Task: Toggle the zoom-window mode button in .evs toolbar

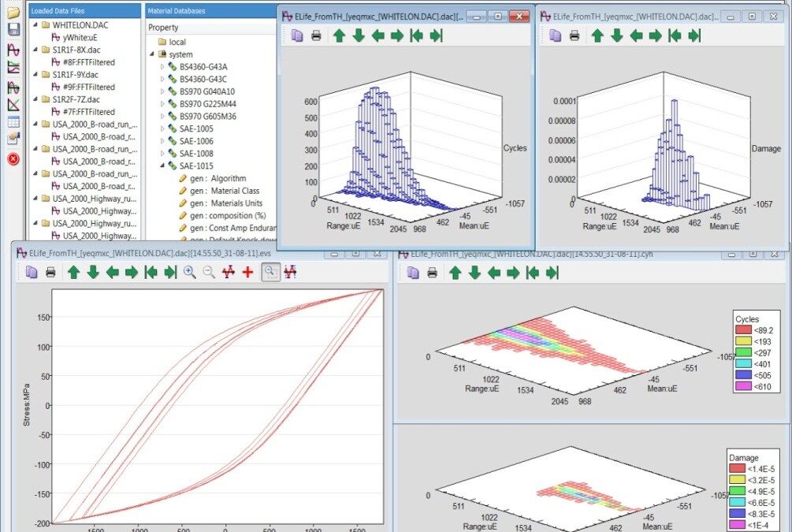Action: coord(271,273)
